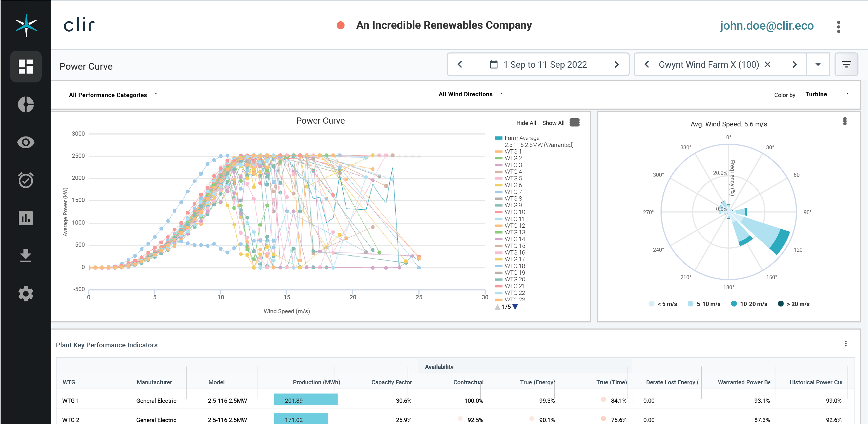Open the dashboard grid icon in sidebar

(26, 66)
